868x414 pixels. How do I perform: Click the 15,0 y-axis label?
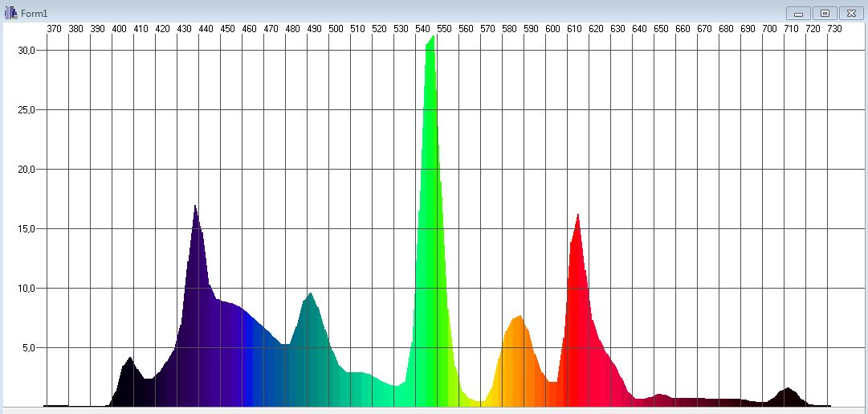[x=26, y=229]
